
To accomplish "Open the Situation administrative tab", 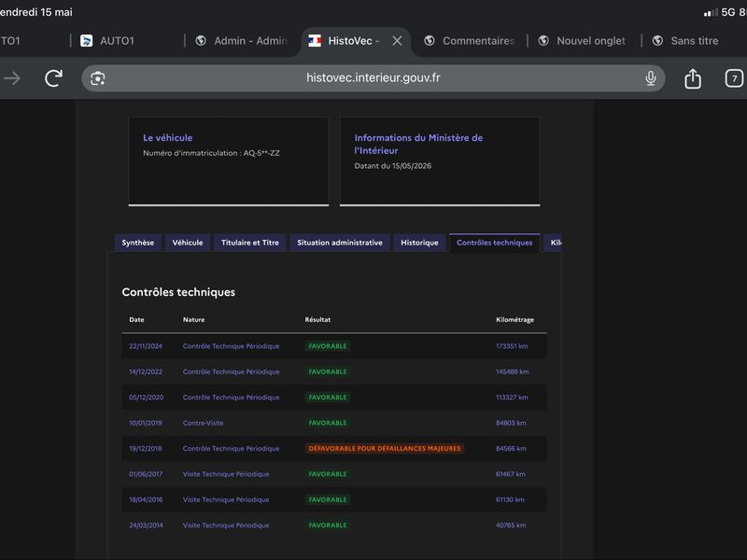I will pos(340,243).
